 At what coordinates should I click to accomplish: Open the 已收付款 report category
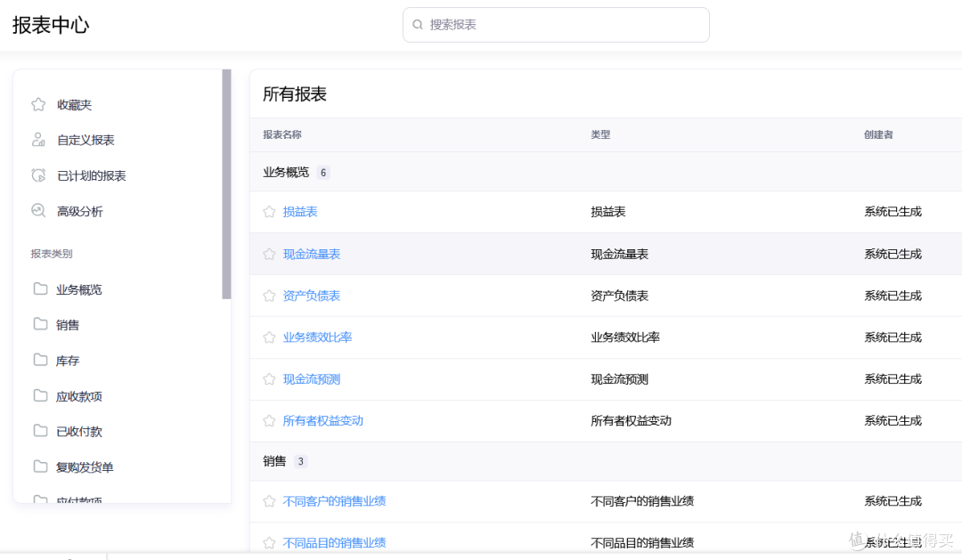[x=78, y=432]
